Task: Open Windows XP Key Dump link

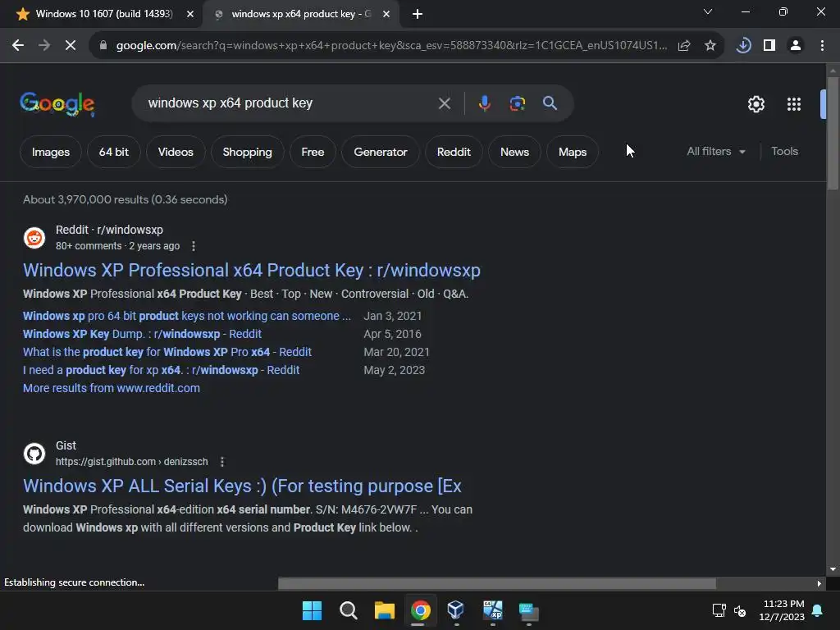Action: tap(142, 335)
